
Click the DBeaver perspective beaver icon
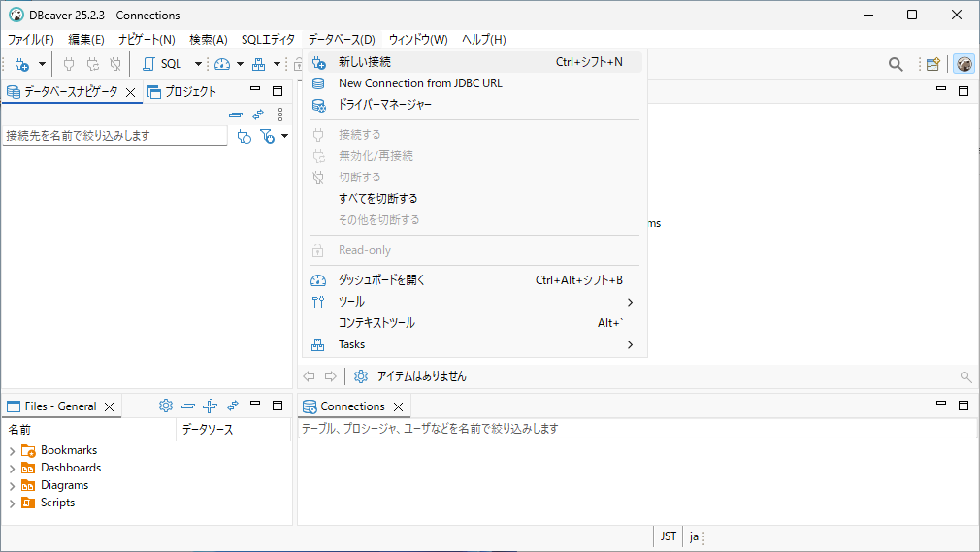click(964, 64)
